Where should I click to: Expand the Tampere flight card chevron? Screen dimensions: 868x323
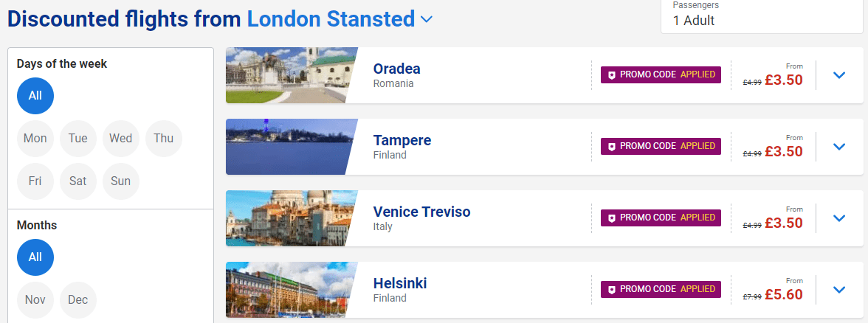[839, 147]
